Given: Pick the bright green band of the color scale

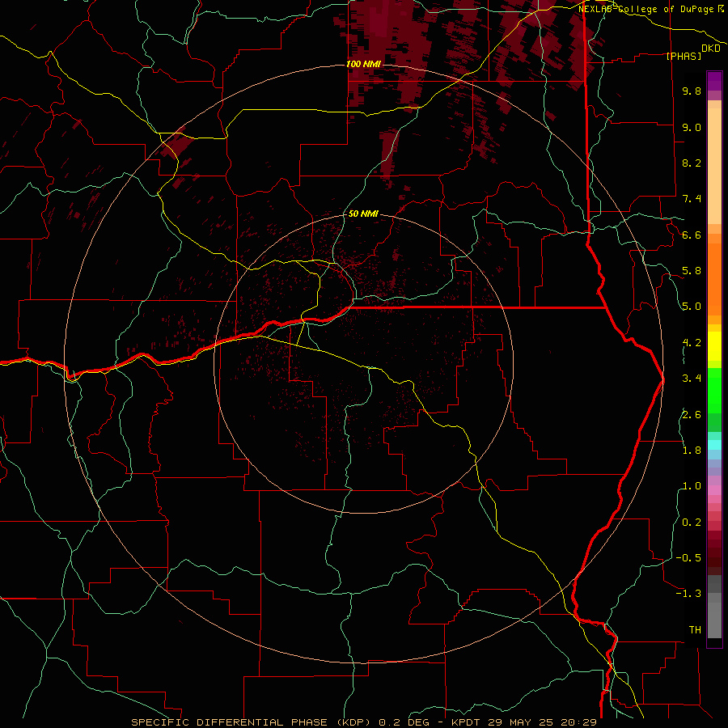Looking at the screenshot, I should [714, 390].
